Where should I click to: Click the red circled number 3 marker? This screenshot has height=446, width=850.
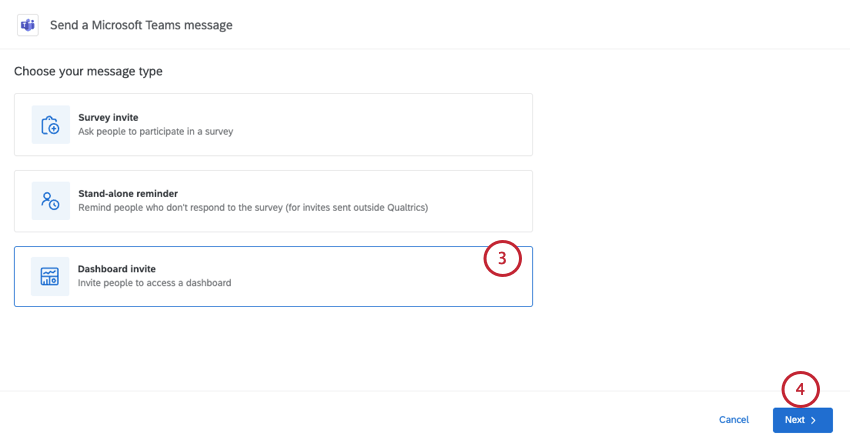coord(503,259)
